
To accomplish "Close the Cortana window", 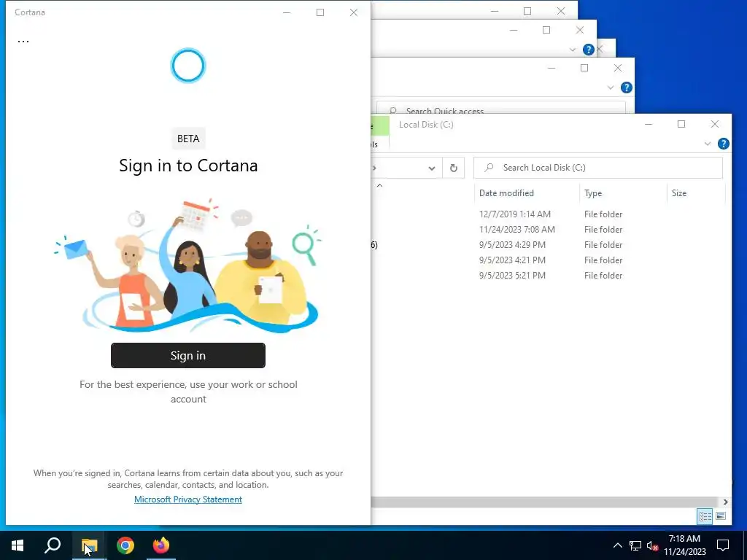I will (354, 12).
